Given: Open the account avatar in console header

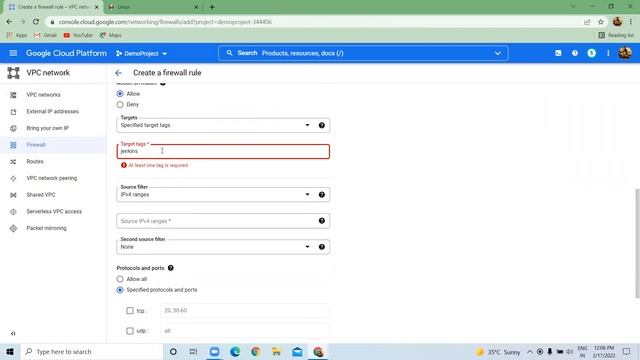Looking at the screenshot, I should (625, 53).
